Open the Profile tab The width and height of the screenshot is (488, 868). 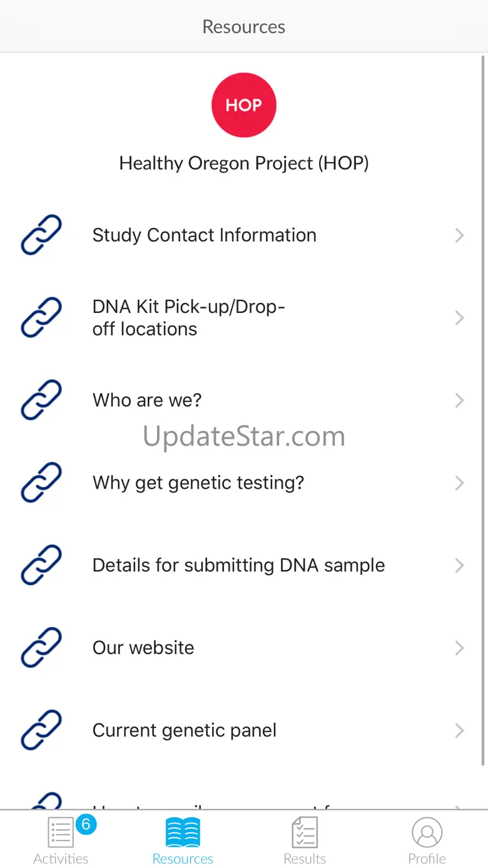[x=427, y=840]
